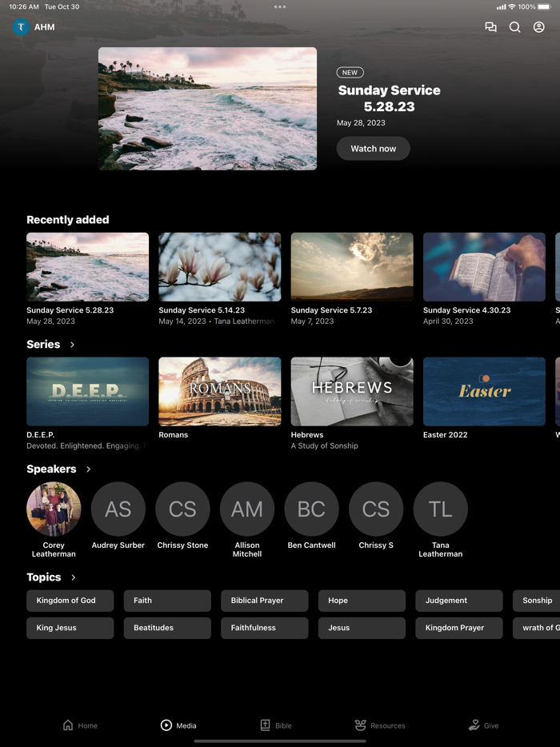
Task: Click the Watch now button
Action: pyautogui.click(x=373, y=149)
